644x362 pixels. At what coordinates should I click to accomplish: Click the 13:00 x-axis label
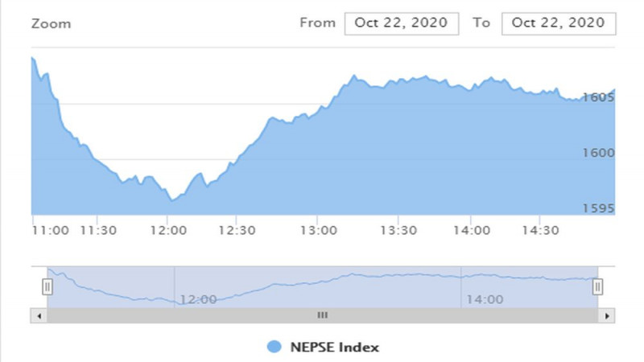click(318, 230)
